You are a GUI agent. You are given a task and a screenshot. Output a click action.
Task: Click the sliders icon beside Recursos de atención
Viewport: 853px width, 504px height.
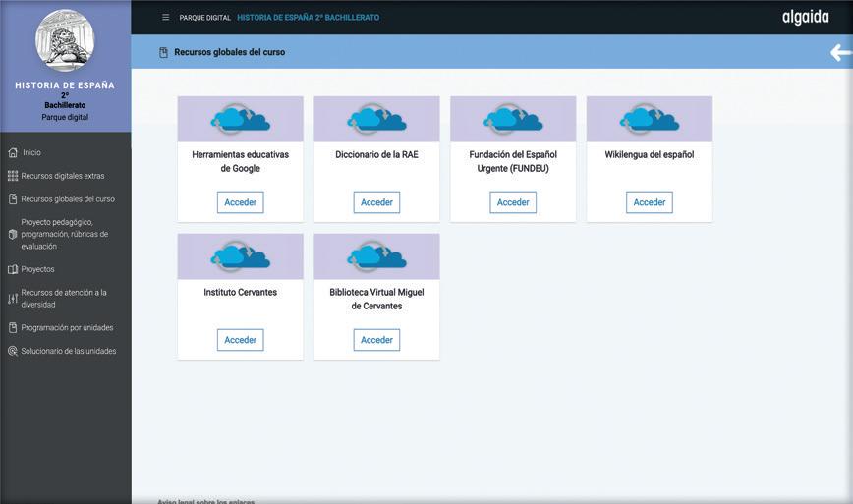click(x=13, y=299)
